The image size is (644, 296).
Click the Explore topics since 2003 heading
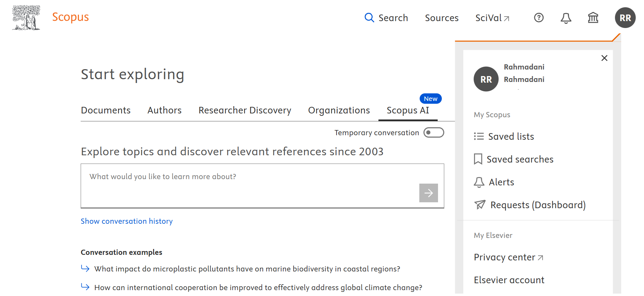[232, 152]
